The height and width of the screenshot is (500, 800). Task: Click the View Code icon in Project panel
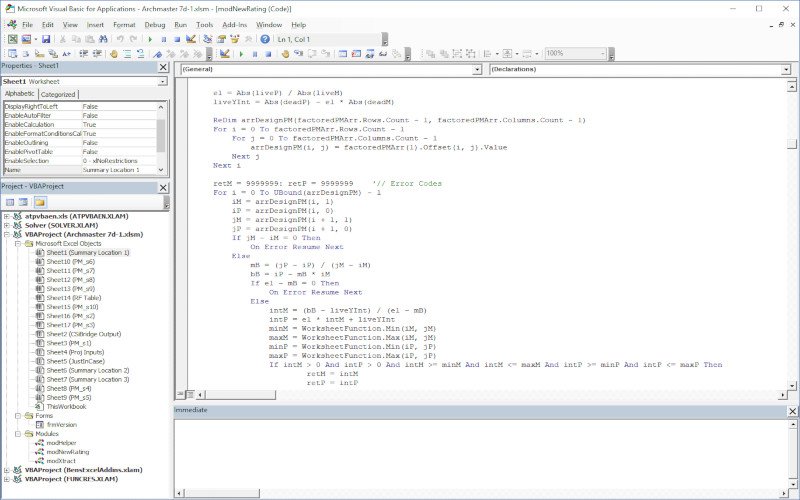click(x=10, y=201)
